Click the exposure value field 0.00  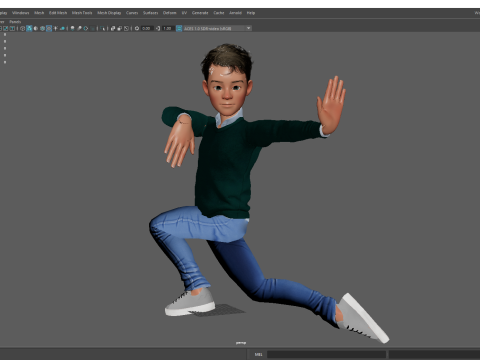click(146, 28)
